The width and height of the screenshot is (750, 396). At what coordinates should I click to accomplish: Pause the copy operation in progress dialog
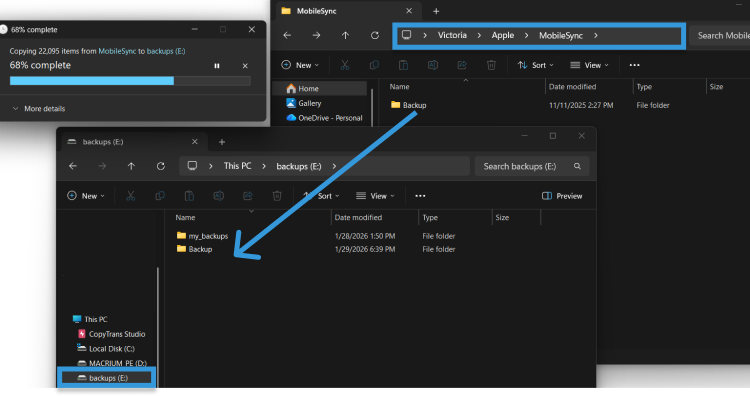(x=217, y=66)
